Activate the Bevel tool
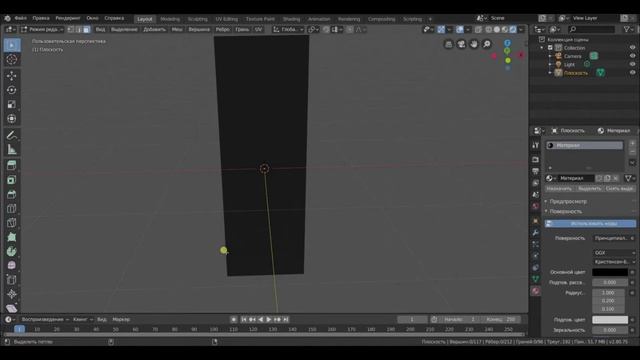The width and height of the screenshot is (640, 360). pyautogui.click(x=12, y=194)
